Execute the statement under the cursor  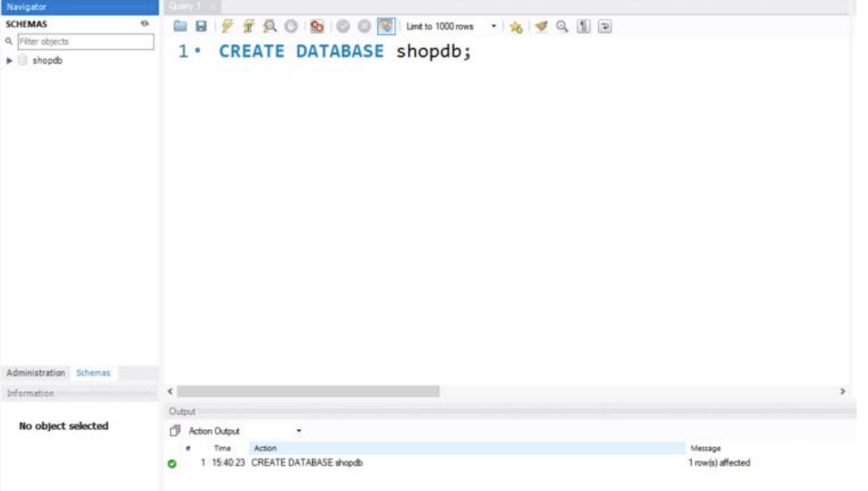tap(249, 26)
